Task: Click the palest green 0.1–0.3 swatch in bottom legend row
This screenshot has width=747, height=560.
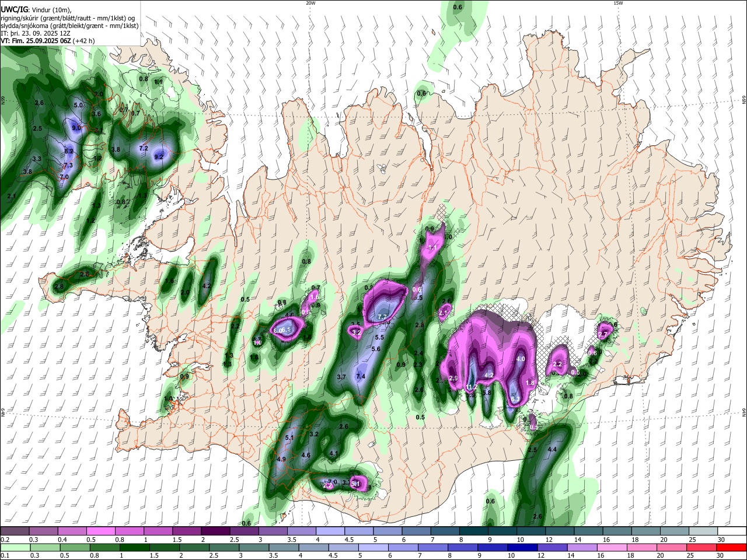Action: (x=15, y=547)
